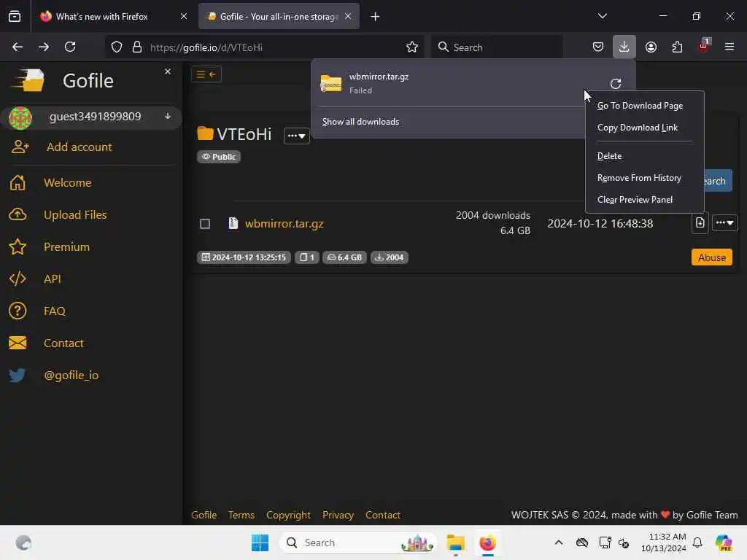747x560 pixels.
Task: Show hidden system tray icons chevron
Action: point(559,542)
